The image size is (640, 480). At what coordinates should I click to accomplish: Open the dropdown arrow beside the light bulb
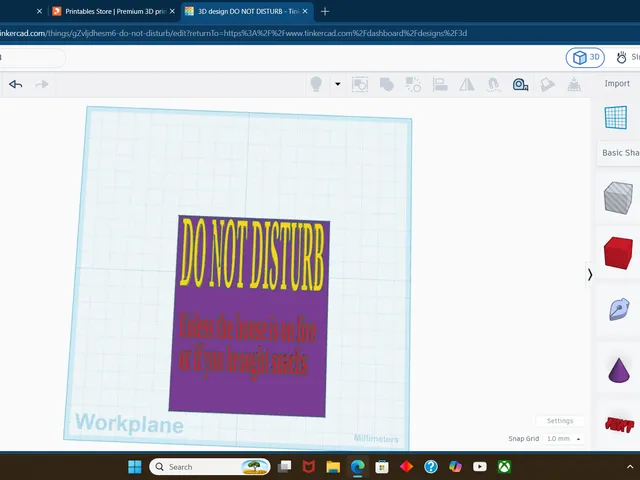(x=338, y=84)
